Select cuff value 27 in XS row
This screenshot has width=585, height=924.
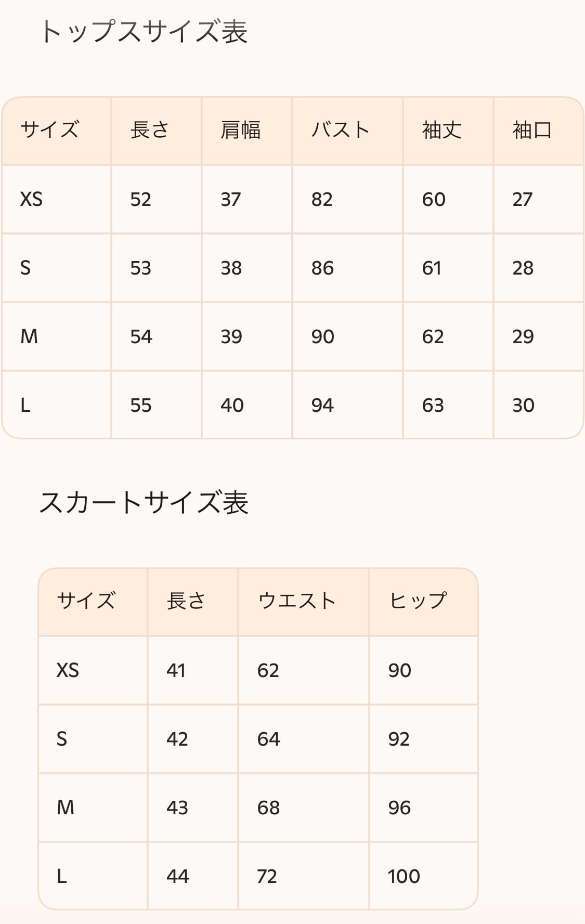(523, 199)
